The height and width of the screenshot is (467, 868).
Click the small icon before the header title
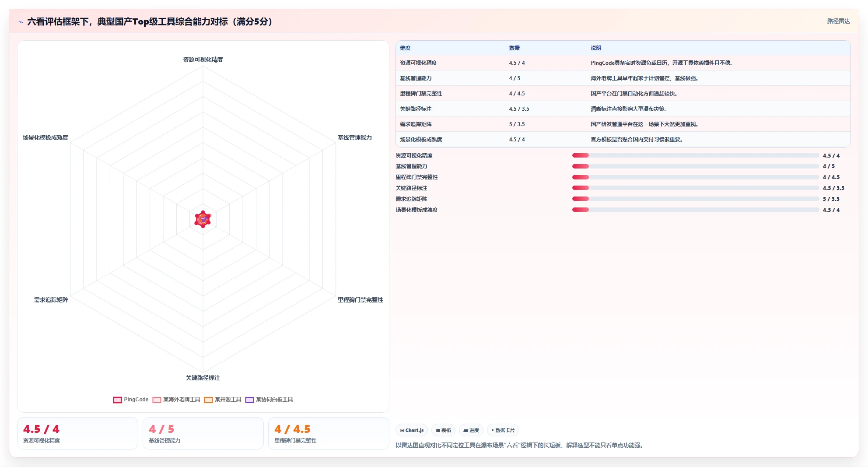[21, 22]
